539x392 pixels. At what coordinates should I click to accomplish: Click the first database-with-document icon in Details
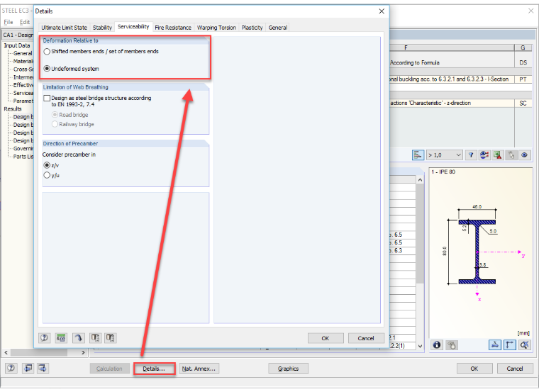[95, 337]
